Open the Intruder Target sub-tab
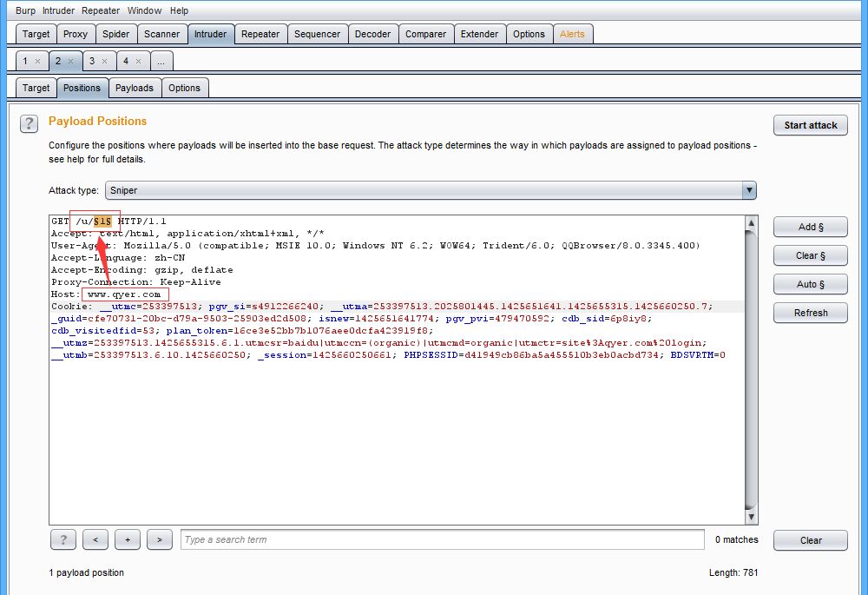 [x=36, y=88]
